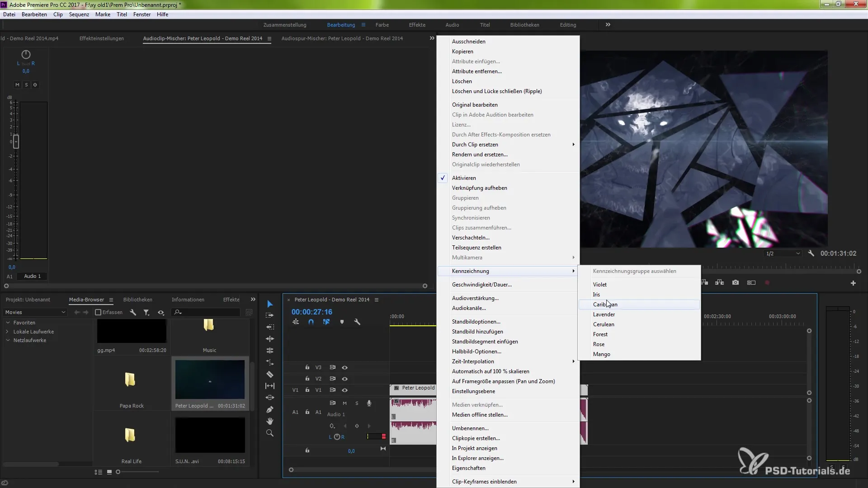Screen dimensions: 868x488
Task: Choose Verschachteln in context menu
Action: [509, 238]
